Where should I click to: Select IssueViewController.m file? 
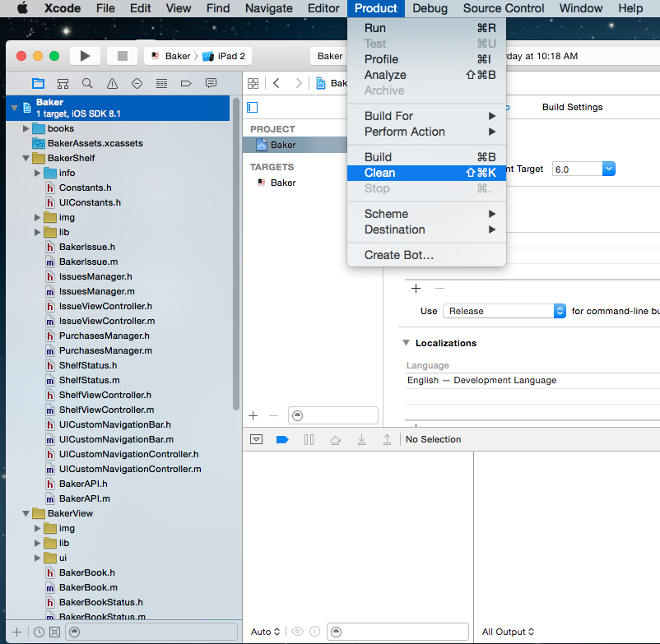point(107,322)
